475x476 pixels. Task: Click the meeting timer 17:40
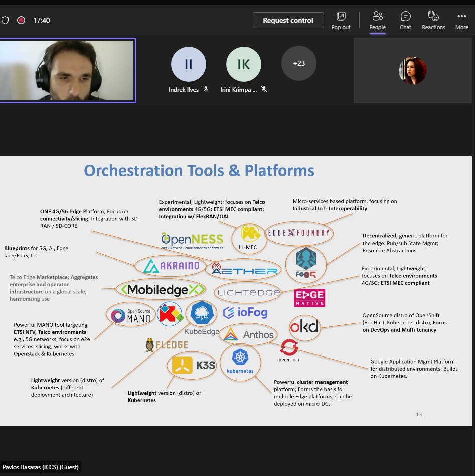42,20
